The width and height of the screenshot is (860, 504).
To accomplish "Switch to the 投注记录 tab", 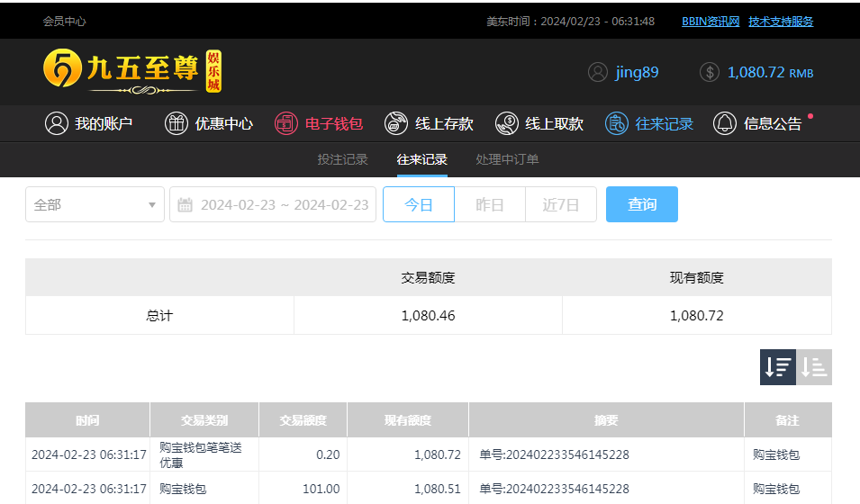I will (342, 159).
